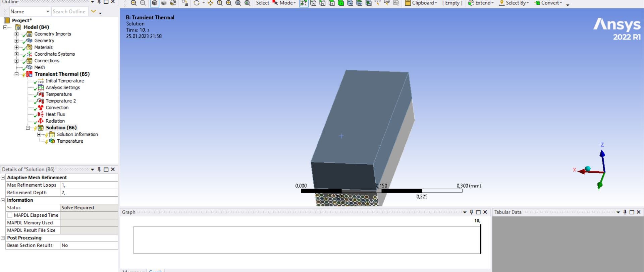The image size is (644, 272).
Task: Tick the MAPDL Elapsed Time checkbox
Action: tap(10, 215)
